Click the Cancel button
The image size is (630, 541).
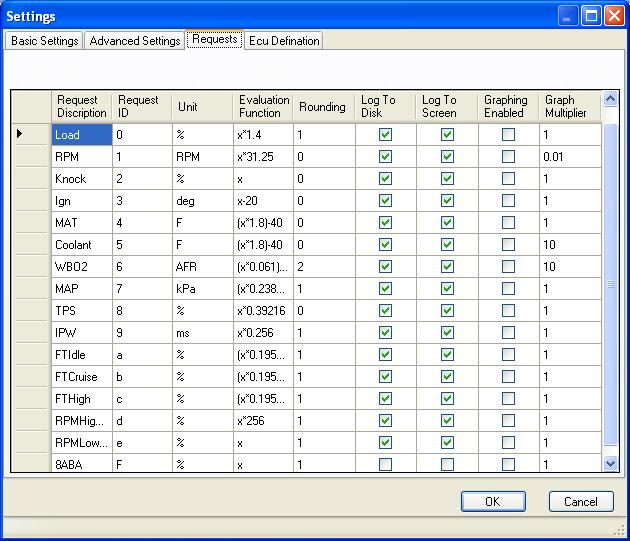(581, 501)
